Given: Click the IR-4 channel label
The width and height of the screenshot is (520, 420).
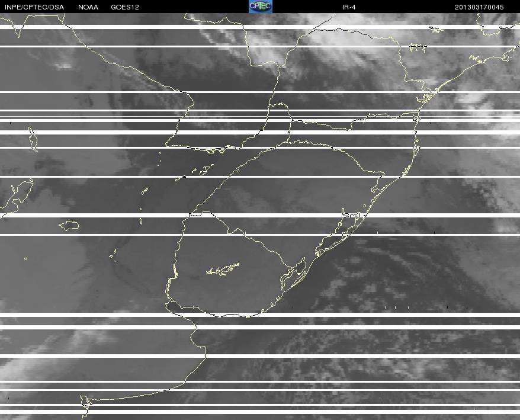Looking at the screenshot, I should [x=349, y=7].
